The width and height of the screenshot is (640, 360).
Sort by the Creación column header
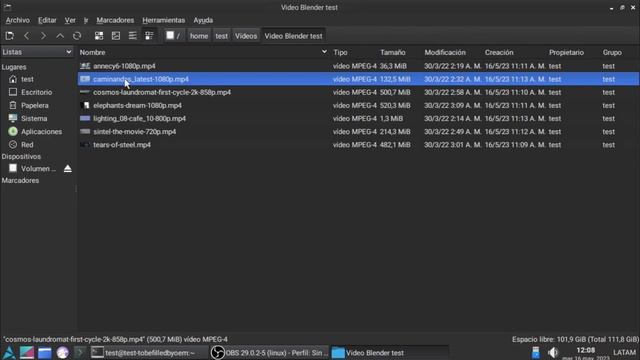[499, 52]
